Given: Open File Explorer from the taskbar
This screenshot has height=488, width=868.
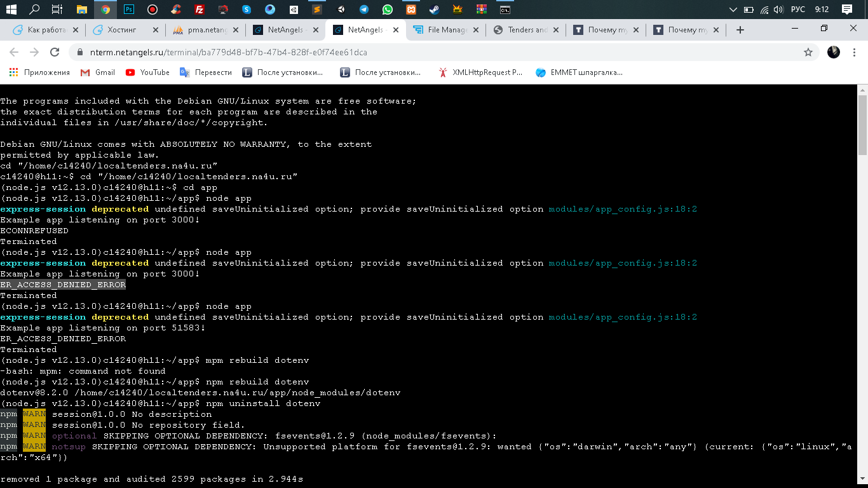Looking at the screenshot, I should coord(81,10).
